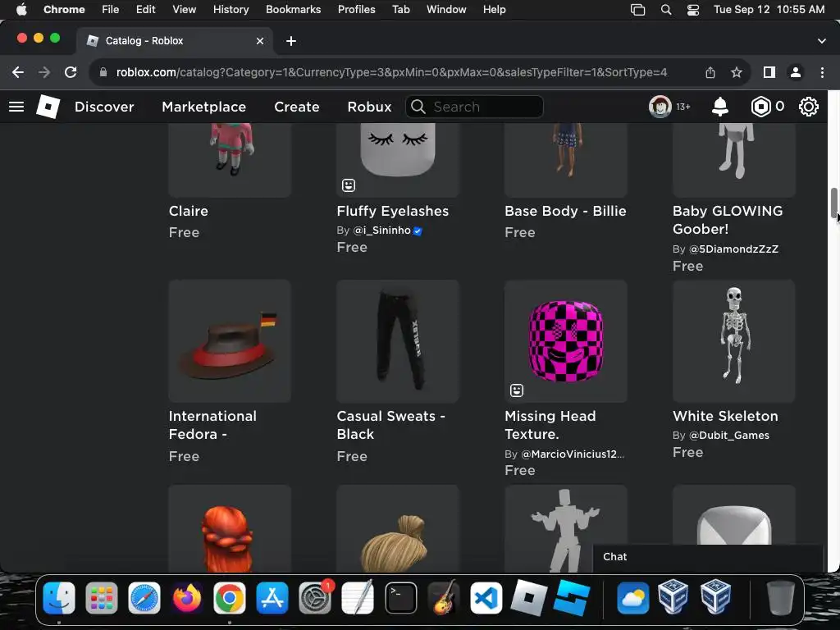Go forward with the browser forward arrow

[44, 72]
